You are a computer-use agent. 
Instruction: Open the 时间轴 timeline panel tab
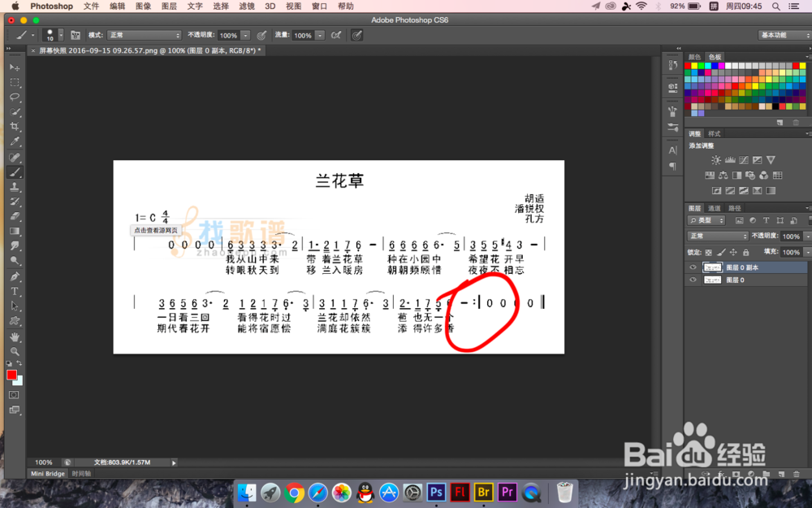81,474
